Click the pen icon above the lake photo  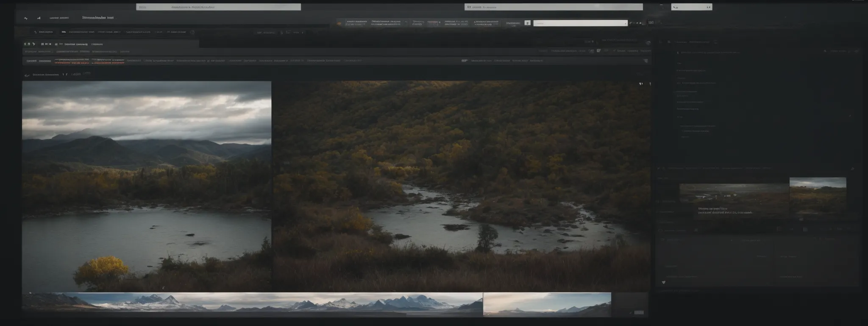click(x=28, y=75)
